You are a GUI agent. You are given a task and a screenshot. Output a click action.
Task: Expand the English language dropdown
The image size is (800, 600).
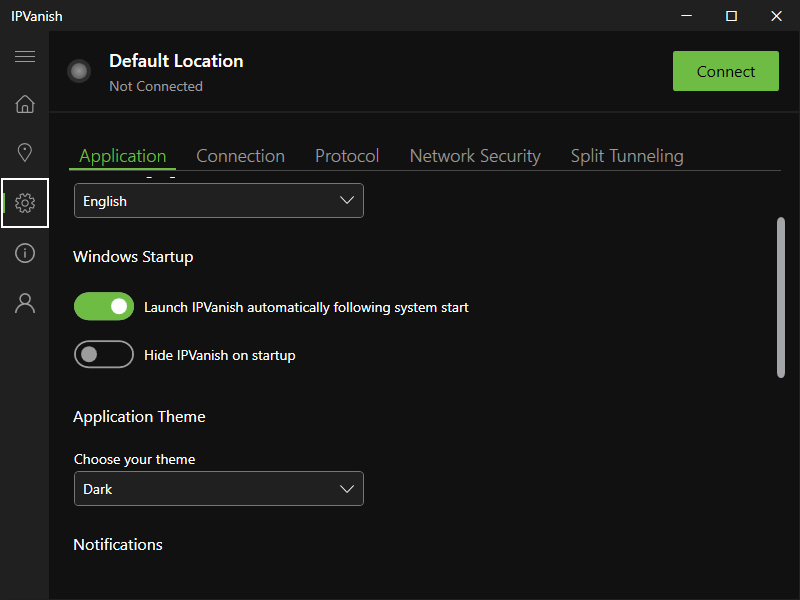218,201
